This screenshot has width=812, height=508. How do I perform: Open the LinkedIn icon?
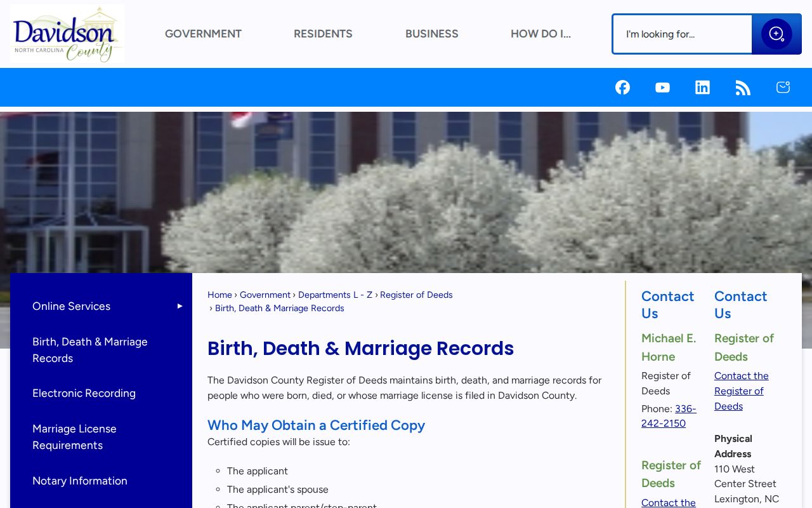702,88
